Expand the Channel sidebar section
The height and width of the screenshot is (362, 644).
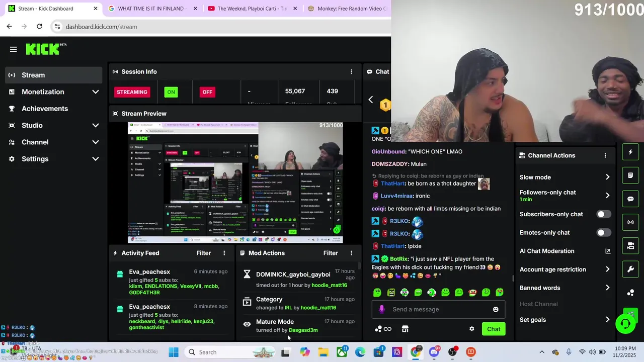(96, 142)
